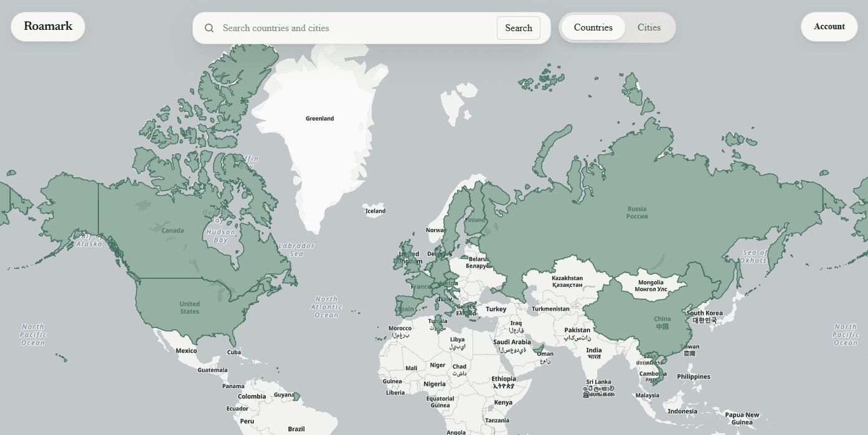Click the Libya label
The height and width of the screenshot is (435, 868).
pos(458,343)
